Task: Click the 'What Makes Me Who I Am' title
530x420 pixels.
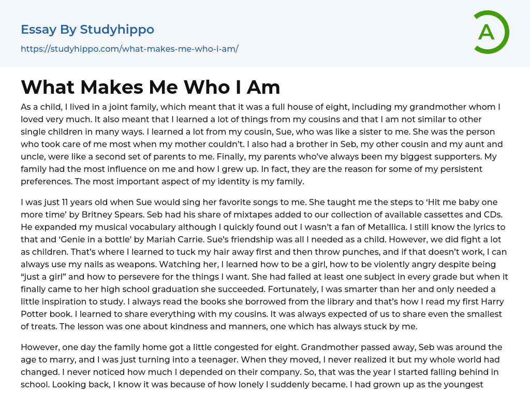Action: point(150,87)
